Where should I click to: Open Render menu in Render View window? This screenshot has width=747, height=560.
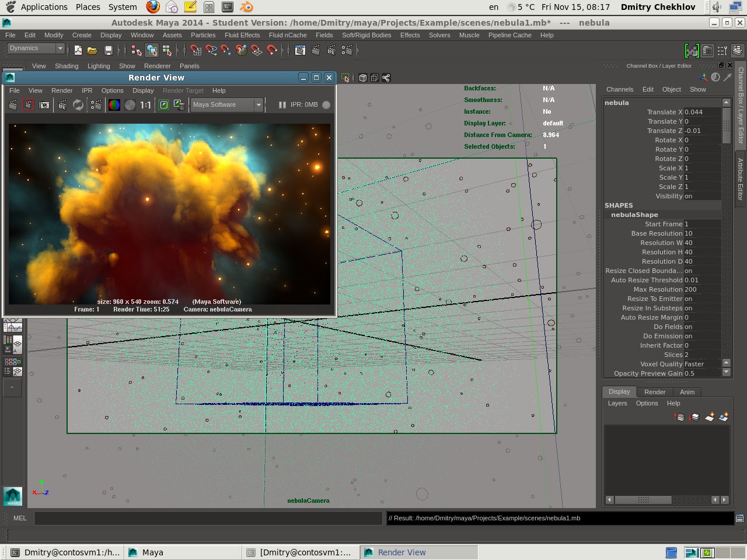click(x=62, y=90)
